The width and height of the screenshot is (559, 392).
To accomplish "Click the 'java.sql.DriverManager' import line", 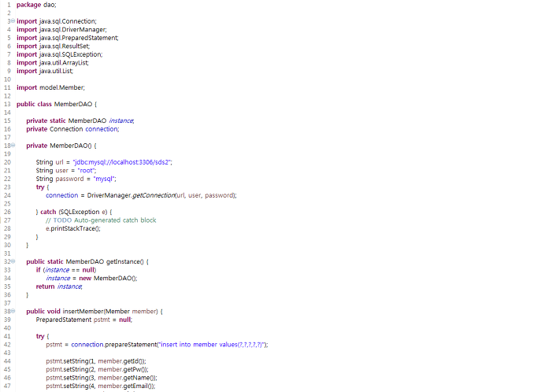I will [61, 30].
